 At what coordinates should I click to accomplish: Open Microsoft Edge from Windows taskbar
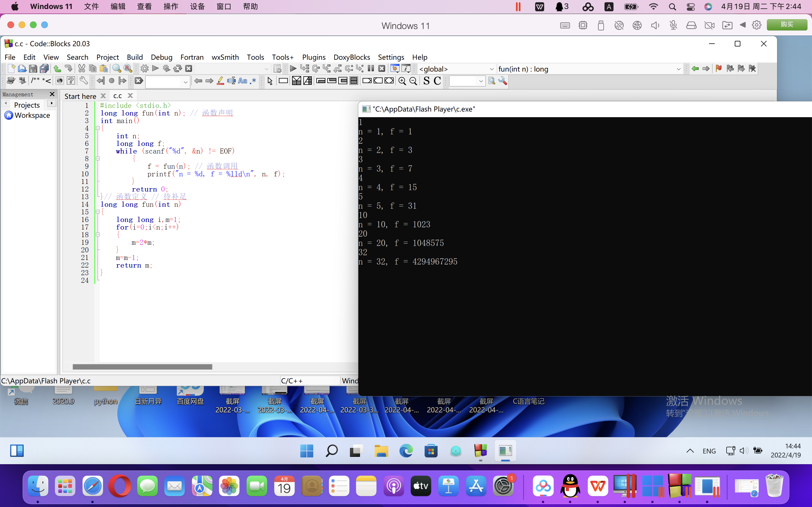pos(406,451)
